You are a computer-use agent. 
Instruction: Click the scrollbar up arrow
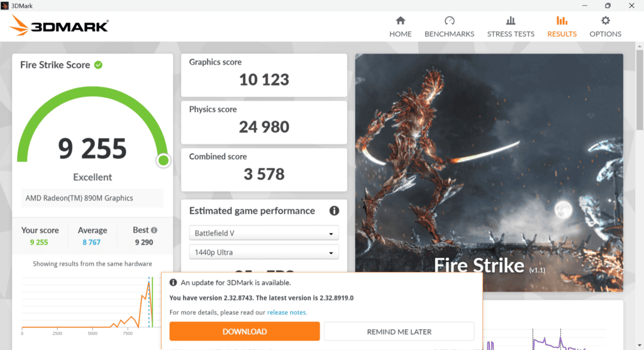pos(640,46)
